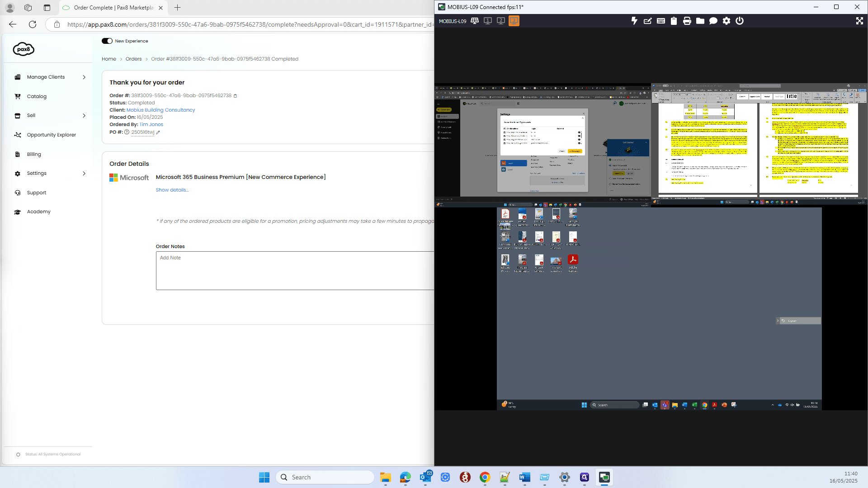Image resolution: width=868 pixels, height=488 pixels.
Task: Go to Home breadcrumb
Action: point(109,59)
